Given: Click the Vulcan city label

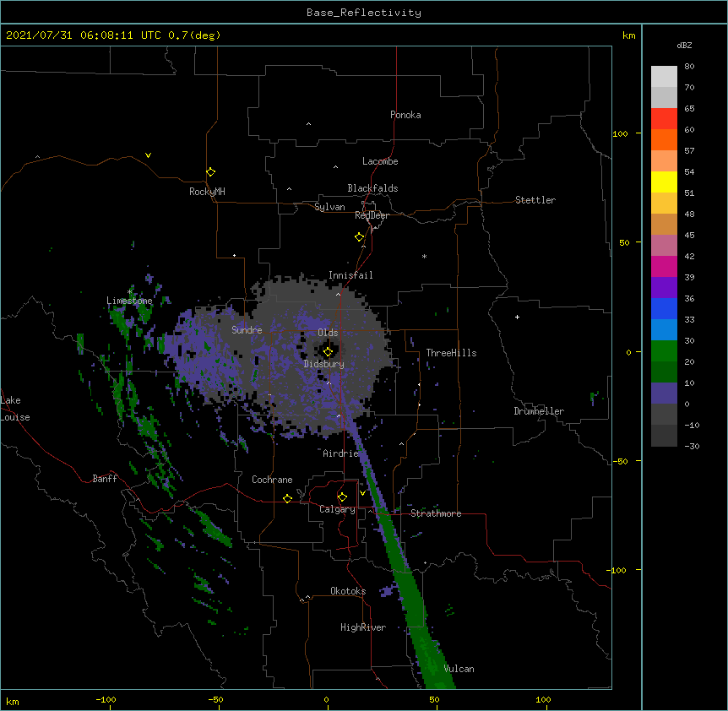Looking at the screenshot, I should pyautogui.click(x=459, y=669).
